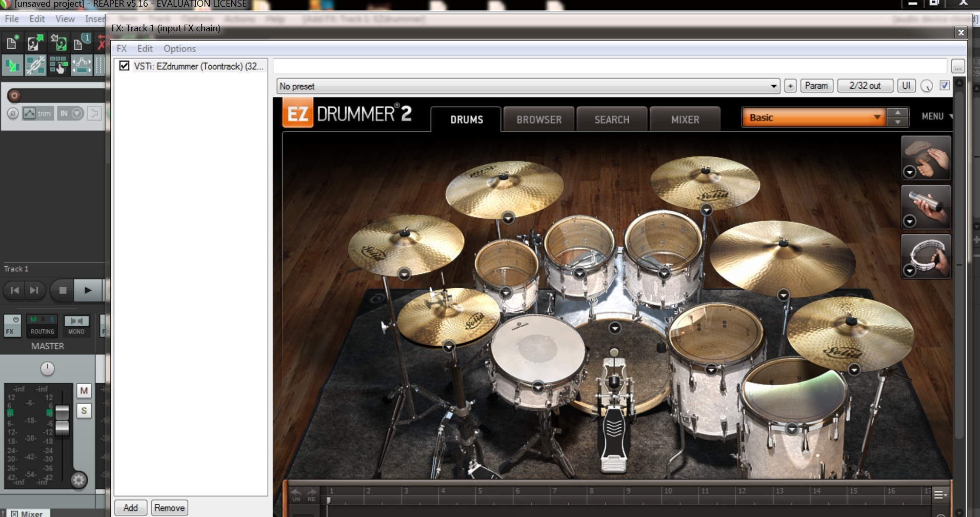This screenshot has height=517, width=980.
Task: Arm Track 1 for recording
Action: click(14, 95)
